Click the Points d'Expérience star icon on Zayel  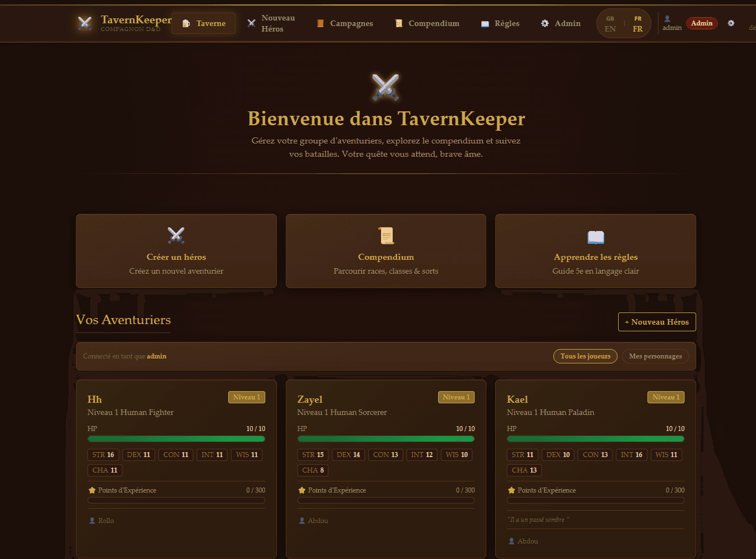tap(301, 490)
